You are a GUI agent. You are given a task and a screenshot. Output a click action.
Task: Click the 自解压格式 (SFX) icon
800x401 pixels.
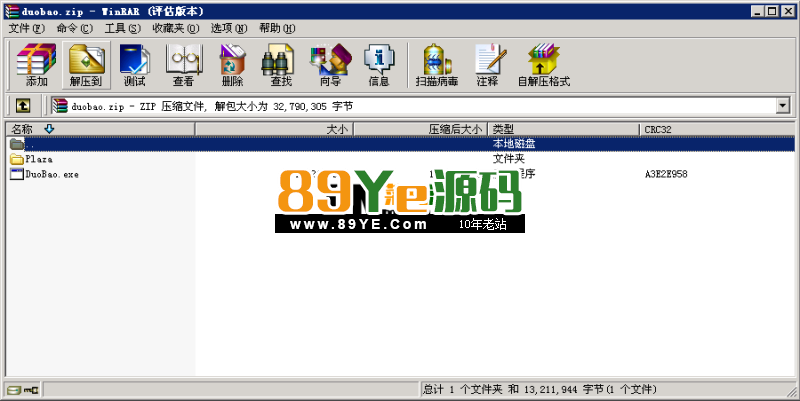543,65
